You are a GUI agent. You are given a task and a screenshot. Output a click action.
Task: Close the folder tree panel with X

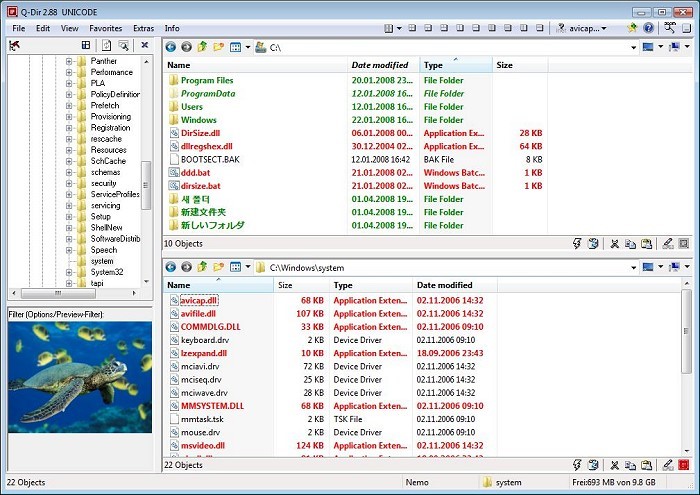coord(144,46)
